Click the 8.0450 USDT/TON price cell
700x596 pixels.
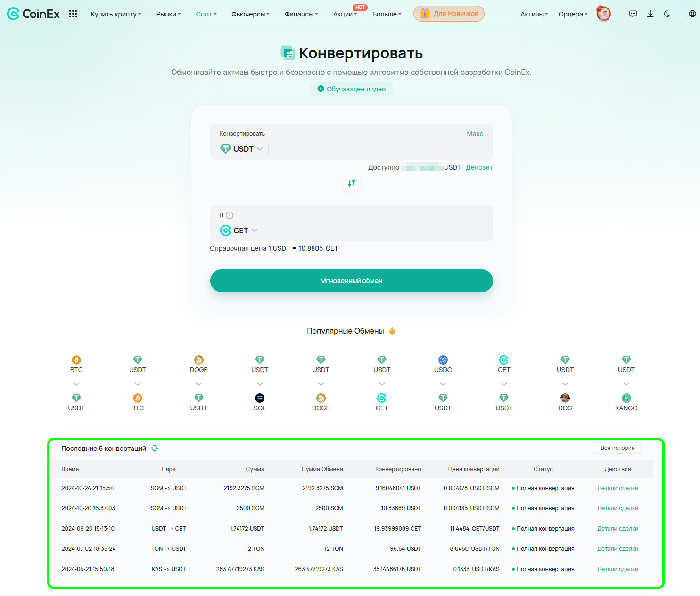coord(475,549)
